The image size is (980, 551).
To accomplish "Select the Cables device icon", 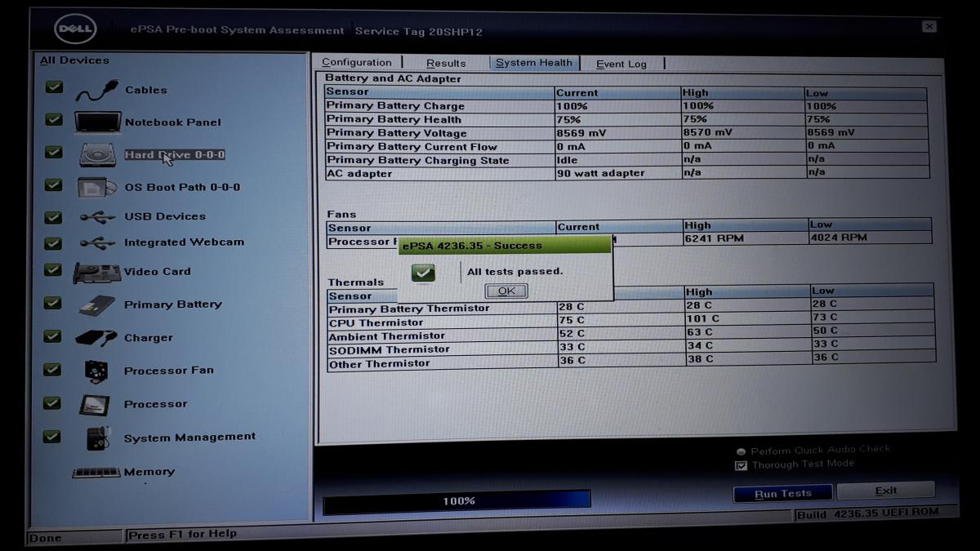I will [96, 91].
